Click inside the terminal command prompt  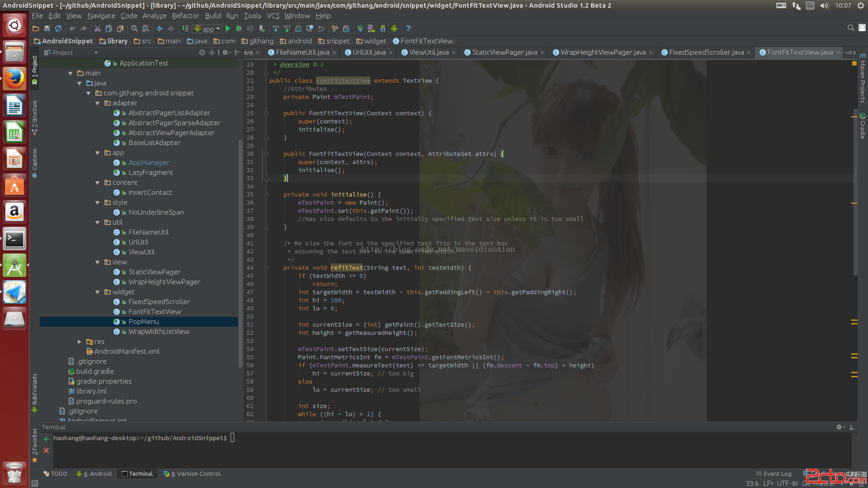(x=232, y=438)
